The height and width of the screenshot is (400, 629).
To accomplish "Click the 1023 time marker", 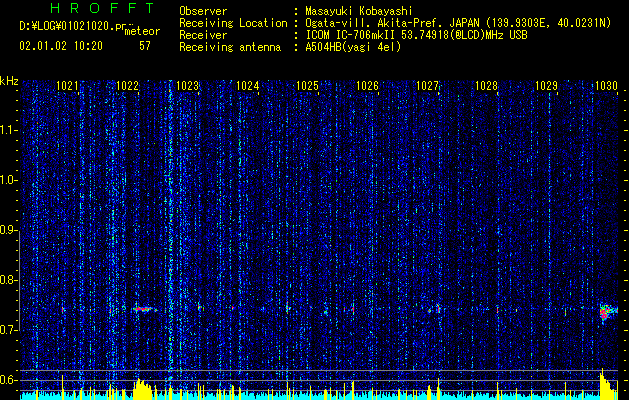I will tap(187, 85).
